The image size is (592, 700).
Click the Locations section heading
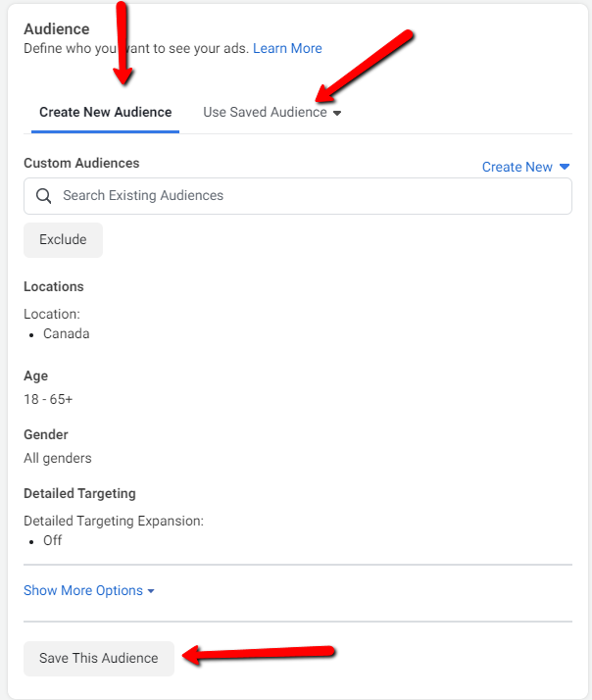coord(54,287)
